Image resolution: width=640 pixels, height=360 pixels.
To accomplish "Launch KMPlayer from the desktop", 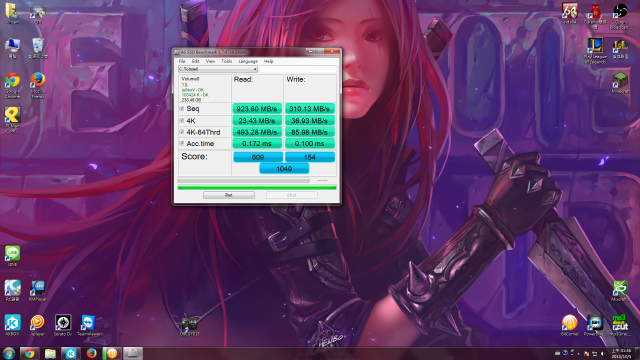I will 38,291.
